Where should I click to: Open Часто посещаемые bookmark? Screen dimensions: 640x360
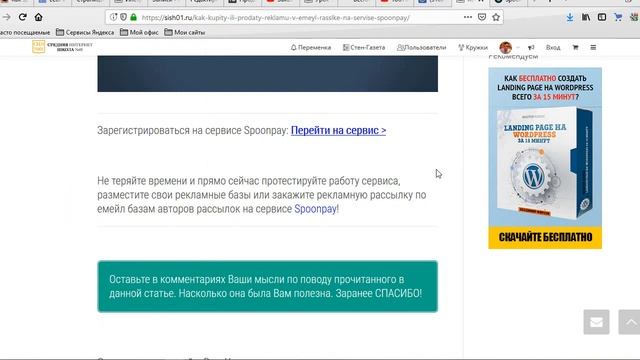pos(25,32)
